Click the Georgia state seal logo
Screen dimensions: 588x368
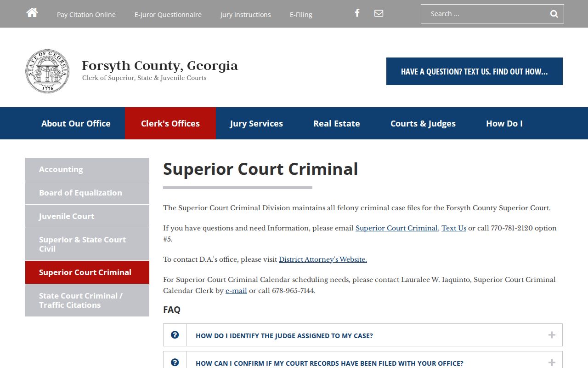tap(47, 71)
